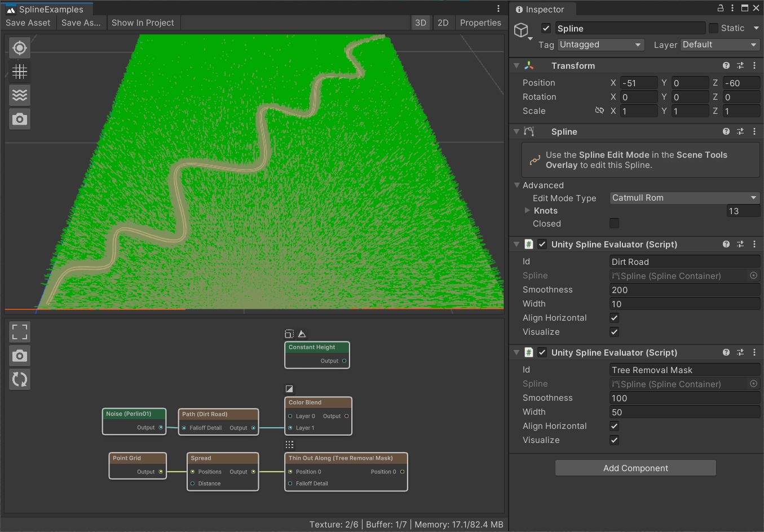
Task: Switch viewport to 3D mode
Action: click(421, 23)
